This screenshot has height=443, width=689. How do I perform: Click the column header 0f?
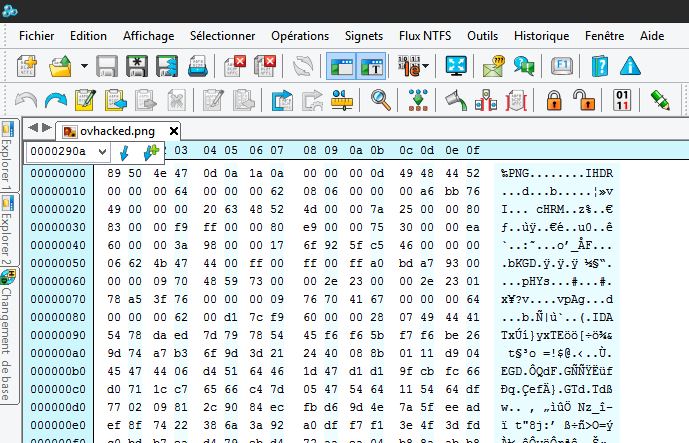pyautogui.click(x=473, y=150)
